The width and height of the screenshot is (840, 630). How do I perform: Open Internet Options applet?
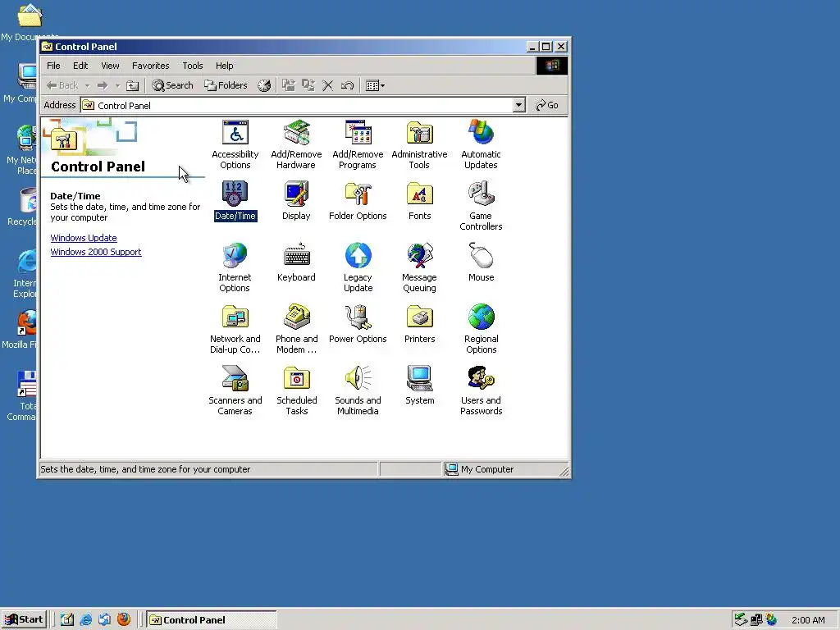(235, 268)
